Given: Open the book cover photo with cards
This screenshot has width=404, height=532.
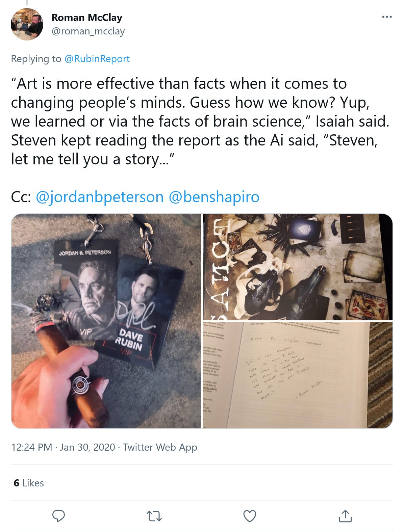Looking at the screenshot, I should click(x=298, y=267).
